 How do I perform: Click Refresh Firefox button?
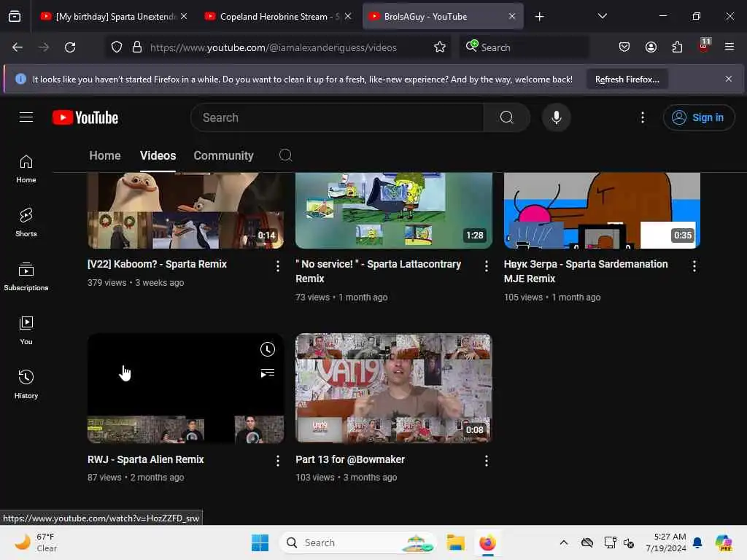point(627,79)
